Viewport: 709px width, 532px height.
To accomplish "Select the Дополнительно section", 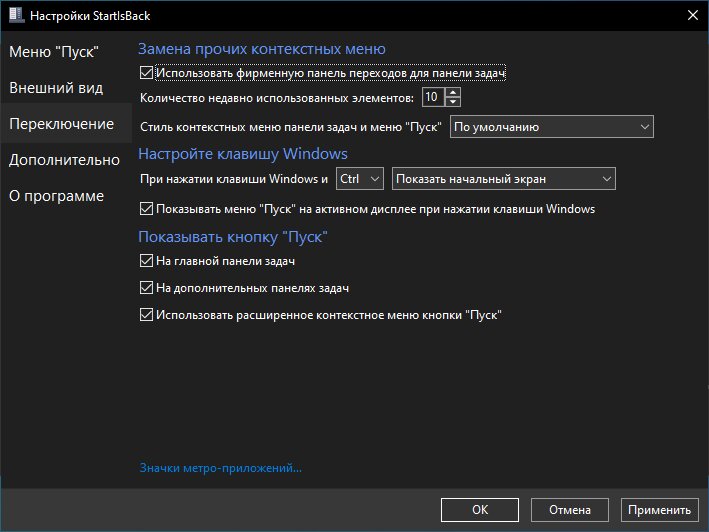I will tap(64, 160).
